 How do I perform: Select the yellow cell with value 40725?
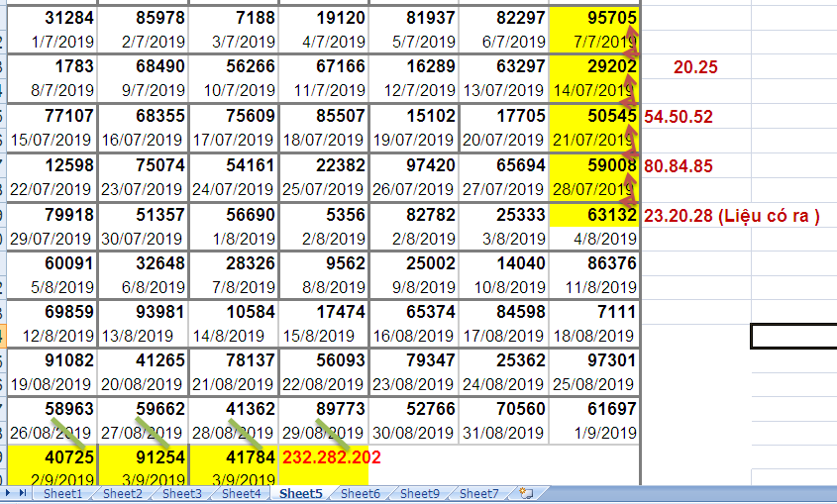pyautogui.click(x=56, y=457)
